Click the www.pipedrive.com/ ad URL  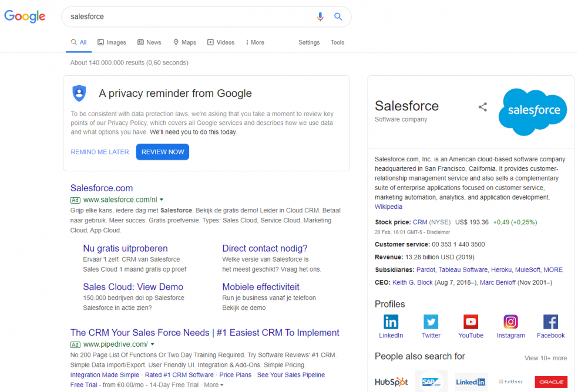point(115,344)
